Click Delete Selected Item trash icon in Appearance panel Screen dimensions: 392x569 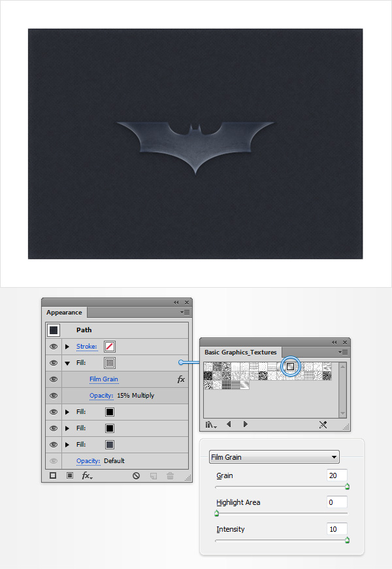[x=170, y=475]
